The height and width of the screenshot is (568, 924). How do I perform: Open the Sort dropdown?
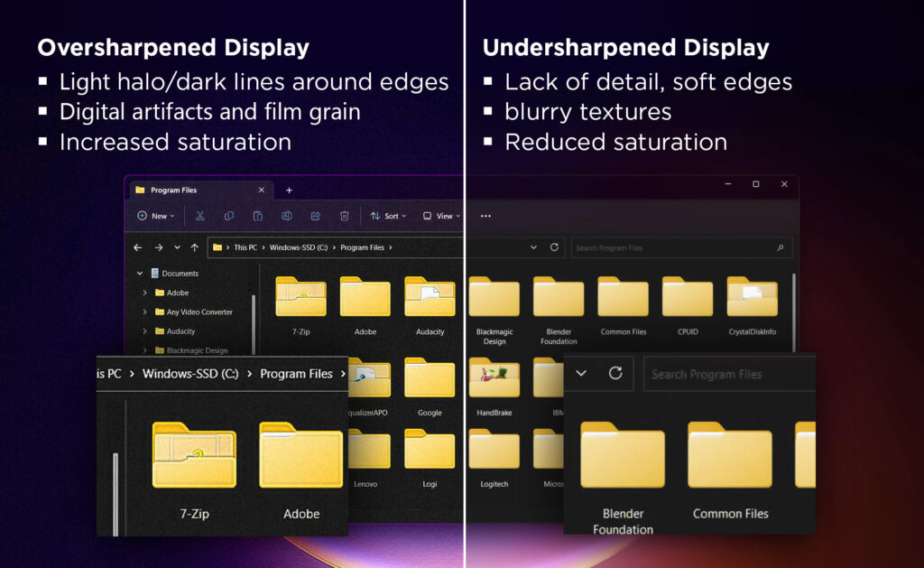[390, 216]
